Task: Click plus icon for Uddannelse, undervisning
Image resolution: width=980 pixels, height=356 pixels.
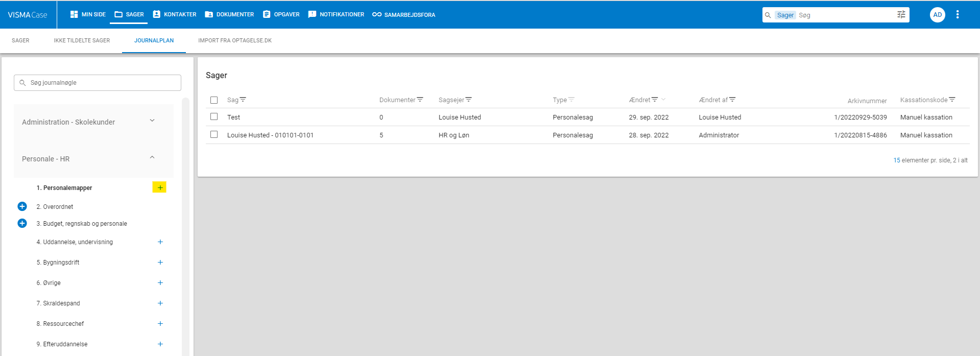Action: [x=160, y=242]
